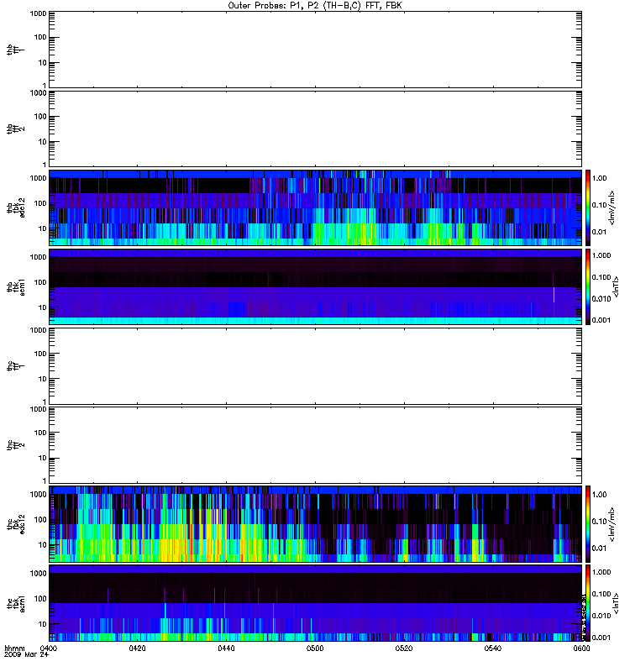Click the 100 y-tick label of thc fbk edc12 panel
The height and width of the screenshot is (672, 630).
(x=40, y=519)
